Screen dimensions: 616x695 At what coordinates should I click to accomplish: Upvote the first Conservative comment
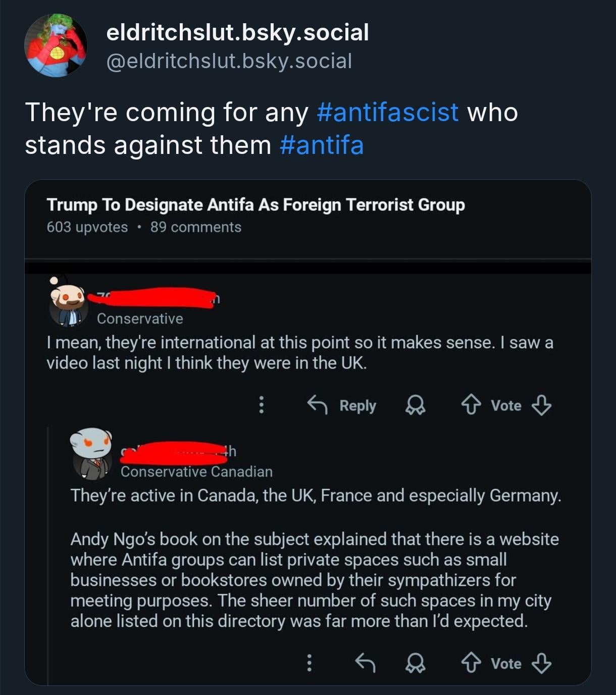(471, 405)
